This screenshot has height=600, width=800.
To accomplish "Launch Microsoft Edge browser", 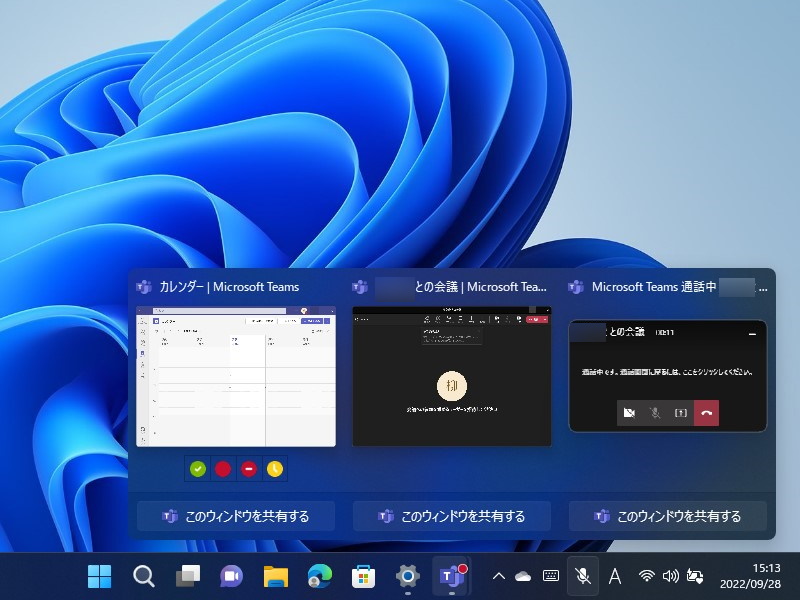I will click(320, 577).
